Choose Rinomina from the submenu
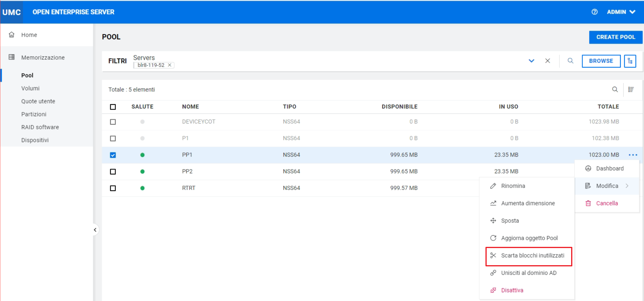The width and height of the screenshot is (644, 301). (513, 186)
